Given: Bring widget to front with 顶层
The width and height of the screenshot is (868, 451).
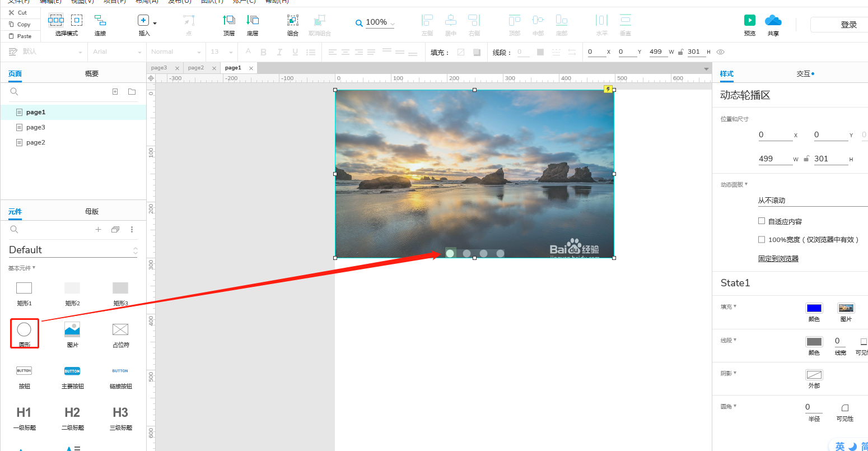Looking at the screenshot, I should (229, 25).
